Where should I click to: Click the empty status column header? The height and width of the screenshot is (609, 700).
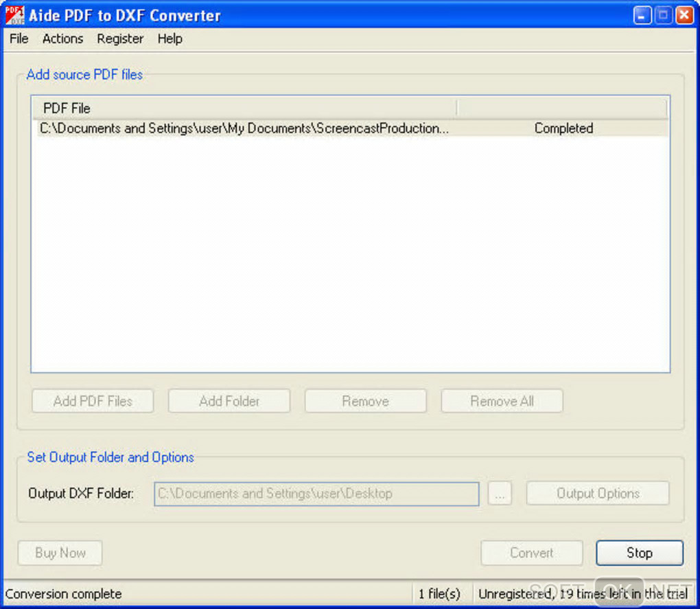point(562,108)
